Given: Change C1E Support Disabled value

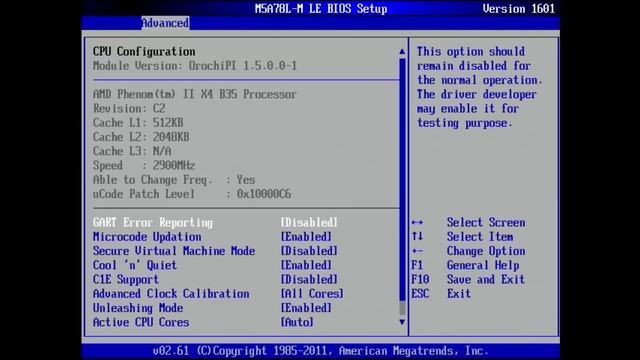Looking at the screenshot, I should (x=309, y=280).
